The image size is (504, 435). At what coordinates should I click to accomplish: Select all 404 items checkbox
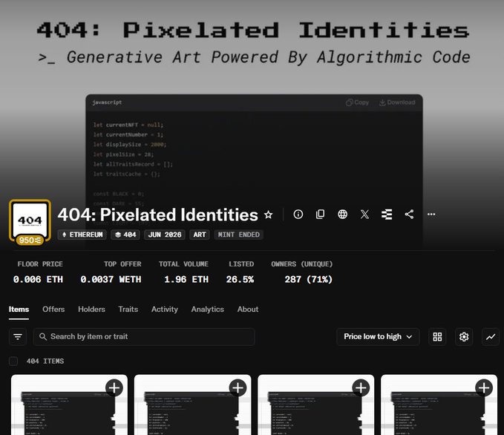(13, 361)
